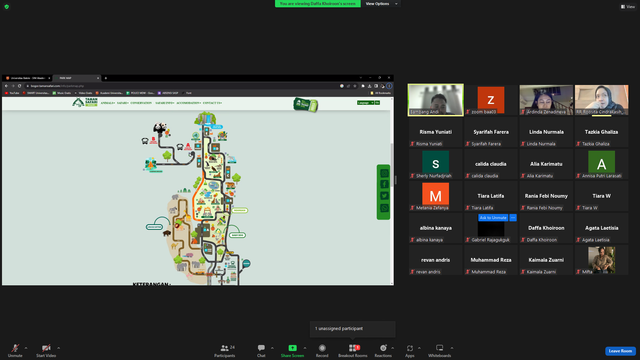Click the green Share Screen icon
Viewport: 640px width, 360px height.
(292, 348)
